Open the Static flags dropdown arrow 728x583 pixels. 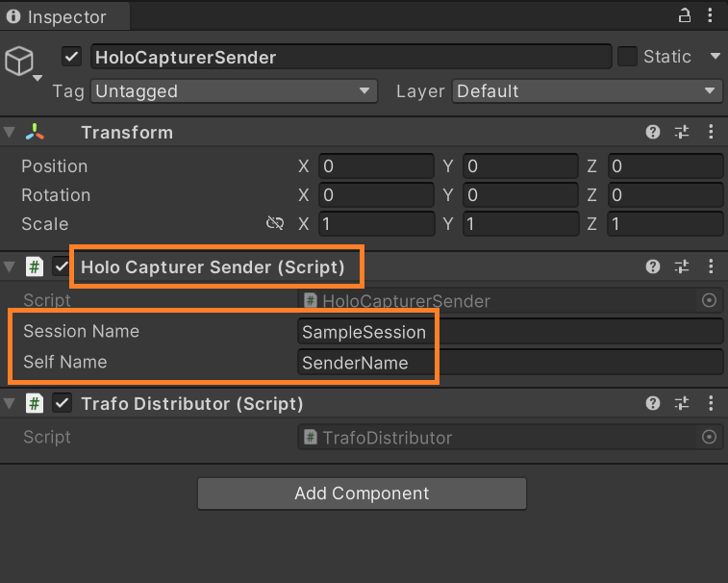[715, 57]
